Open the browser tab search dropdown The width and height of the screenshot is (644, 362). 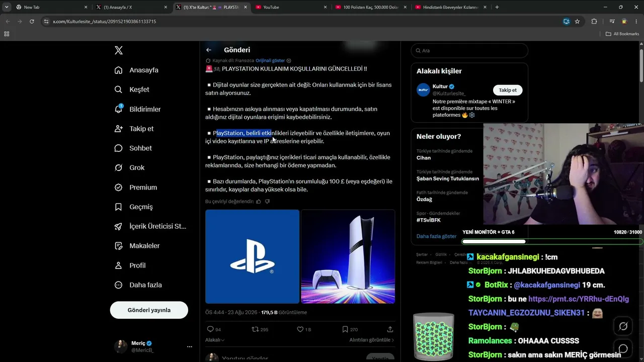point(7,7)
